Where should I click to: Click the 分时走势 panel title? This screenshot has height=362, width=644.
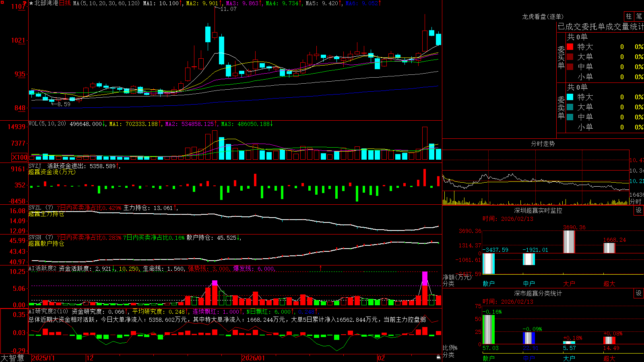click(x=543, y=144)
